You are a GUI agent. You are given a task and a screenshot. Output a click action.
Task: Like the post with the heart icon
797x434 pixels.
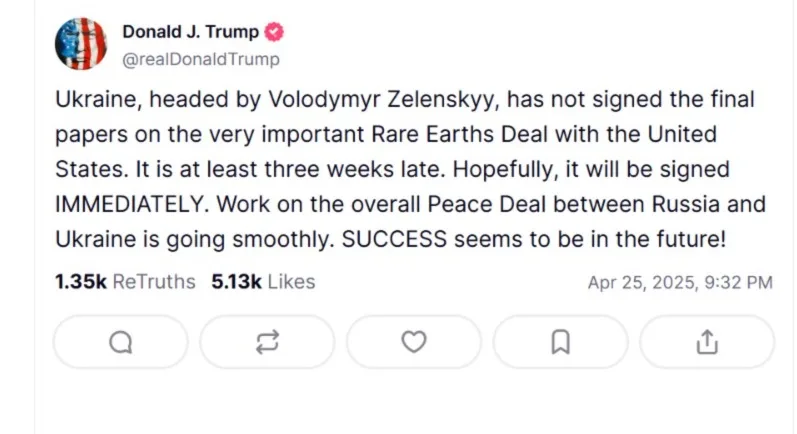(414, 342)
